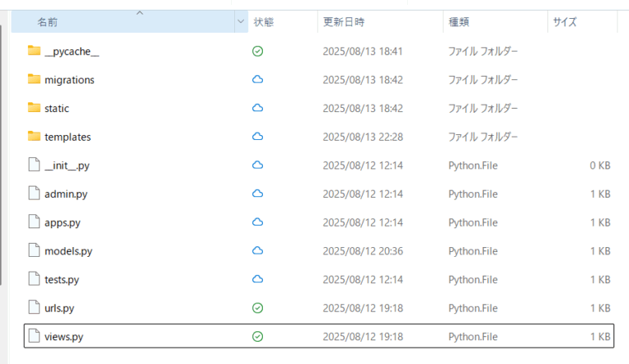The height and width of the screenshot is (364, 629).
Task: Sort by the 種類 column header
Action: (459, 22)
